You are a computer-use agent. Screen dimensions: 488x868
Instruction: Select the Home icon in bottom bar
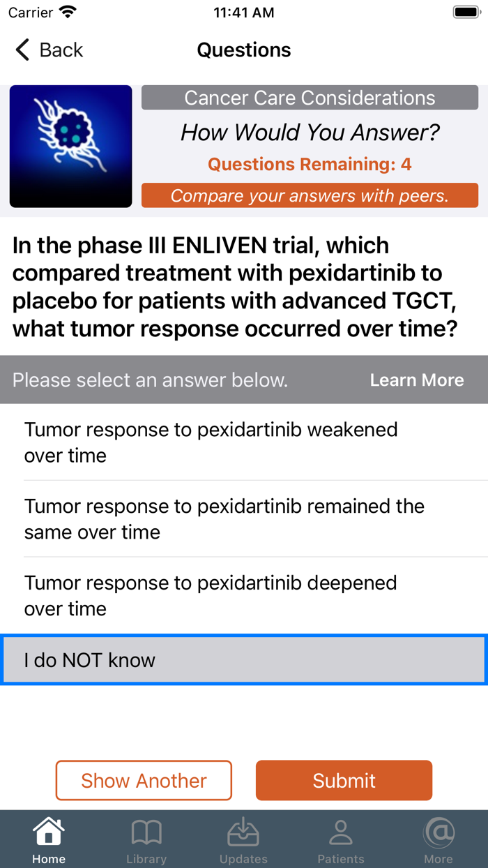coord(47,832)
